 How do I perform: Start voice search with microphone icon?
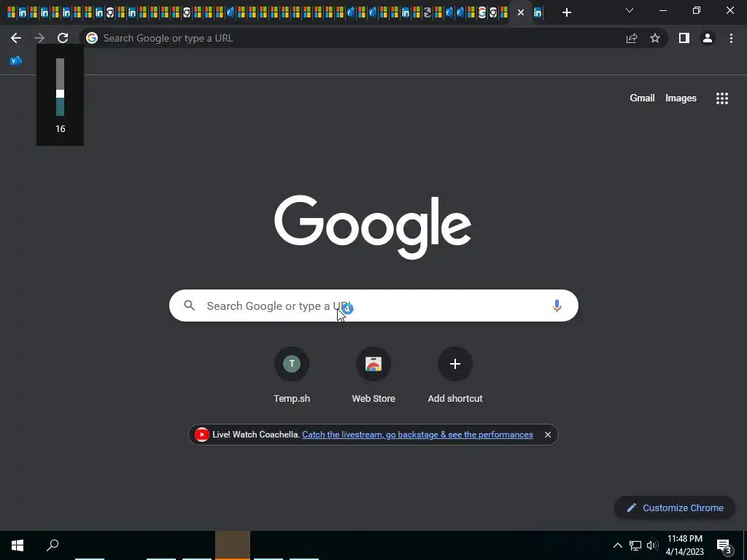[557, 306]
